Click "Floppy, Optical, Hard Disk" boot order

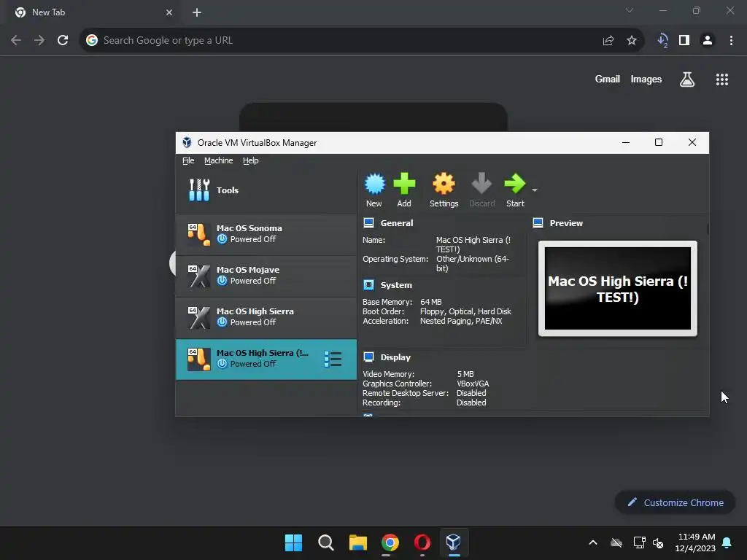465,311
